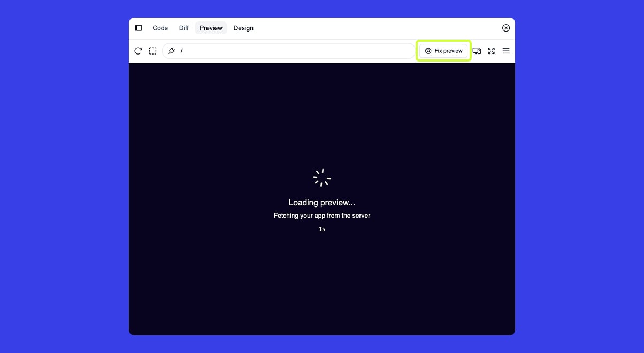The image size is (644, 353).
Task: Toggle the sidebar panel icon
Action: (x=139, y=28)
